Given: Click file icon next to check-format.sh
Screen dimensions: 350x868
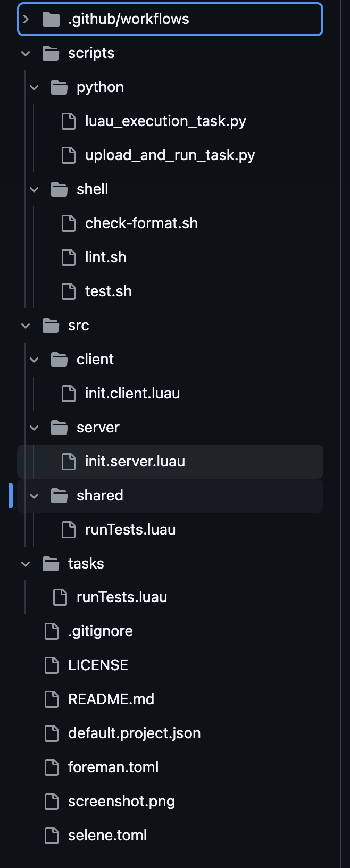Looking at the screenshot, I should pyautogui.click(x=69, y=223).
